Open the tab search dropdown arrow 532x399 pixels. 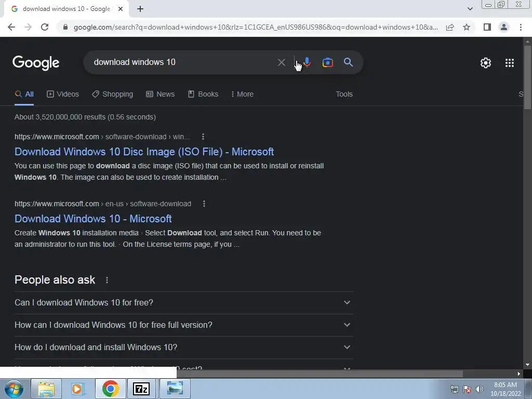coord(470,9)
